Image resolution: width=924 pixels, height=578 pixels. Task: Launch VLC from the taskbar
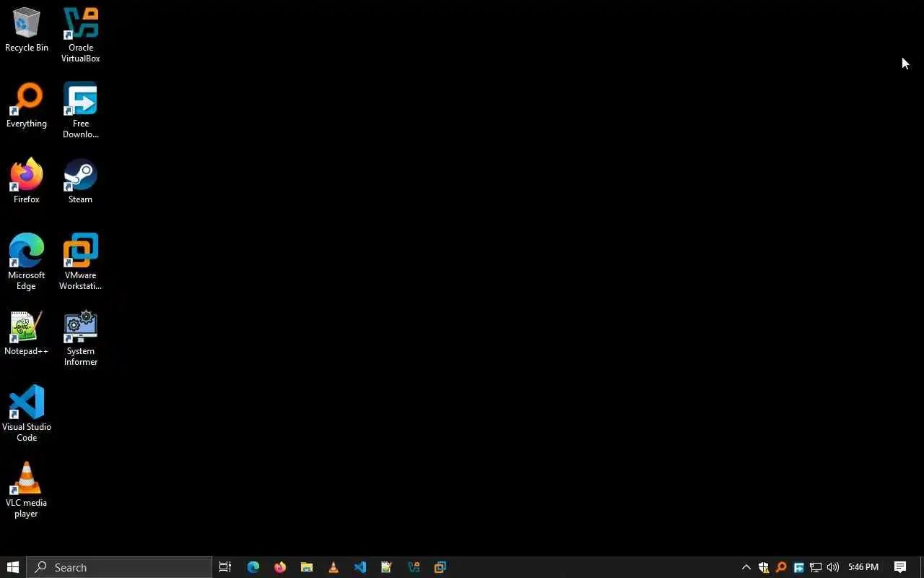click(x=334, y=567)
